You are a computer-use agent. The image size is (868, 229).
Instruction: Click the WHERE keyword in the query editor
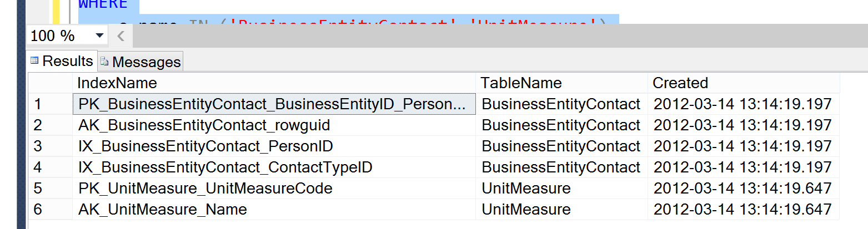coord(103,4)
